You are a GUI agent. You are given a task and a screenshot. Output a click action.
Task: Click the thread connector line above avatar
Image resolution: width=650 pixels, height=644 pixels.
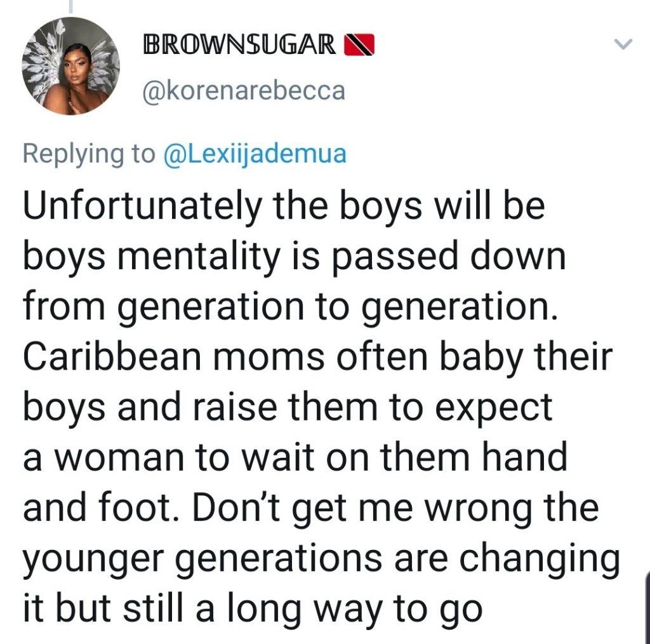[71, 6]
